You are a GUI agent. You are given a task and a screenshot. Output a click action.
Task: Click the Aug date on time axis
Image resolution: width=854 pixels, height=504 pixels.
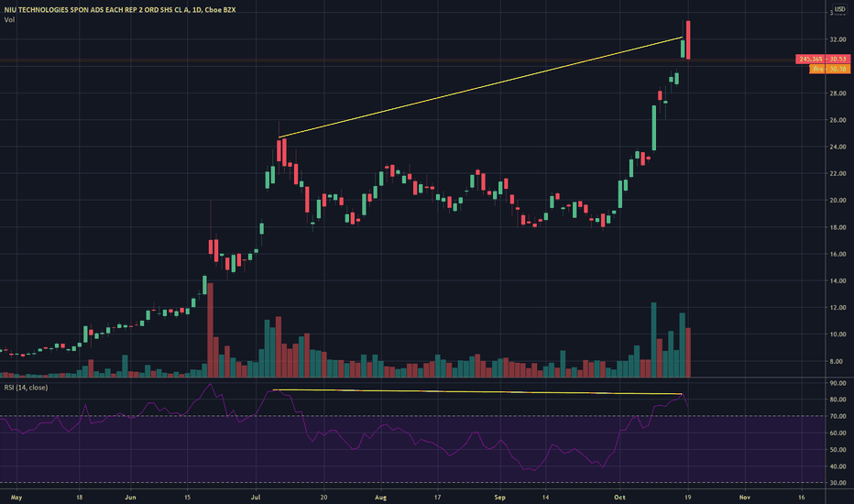pos(380,498)
